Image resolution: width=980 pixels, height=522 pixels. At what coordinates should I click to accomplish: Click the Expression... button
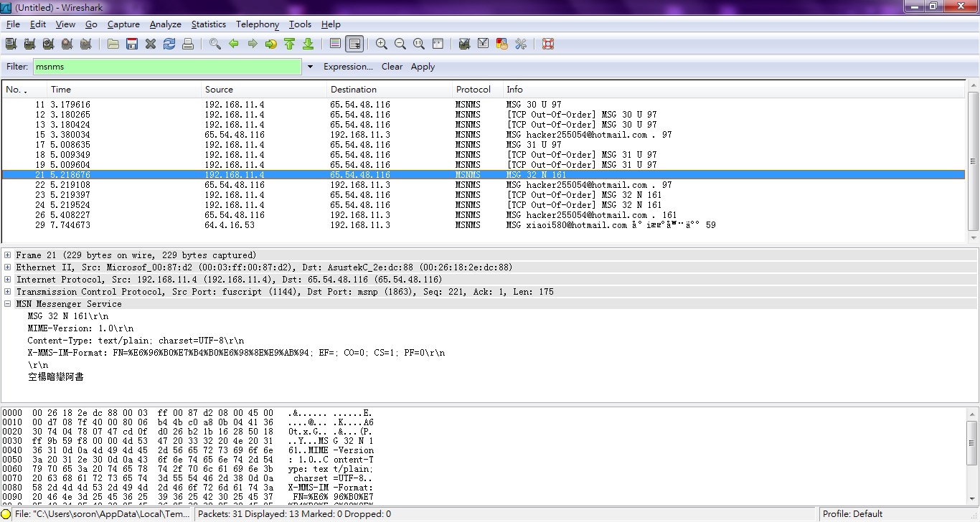click(348, 67)
